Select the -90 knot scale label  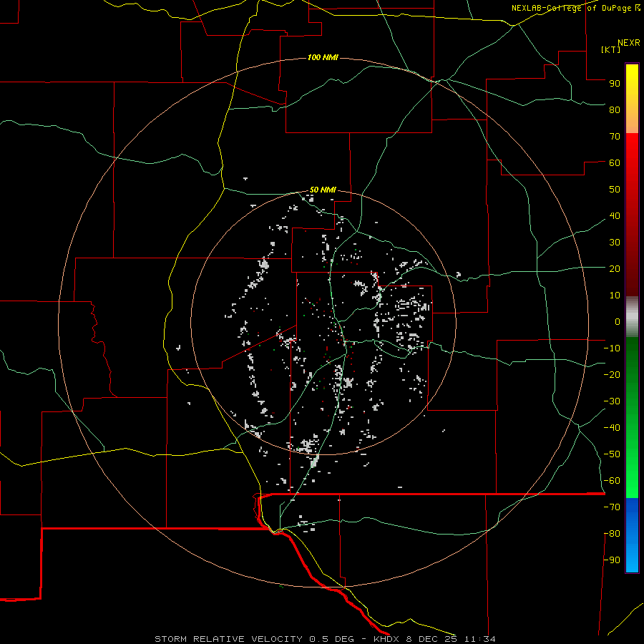click(612, 560)
